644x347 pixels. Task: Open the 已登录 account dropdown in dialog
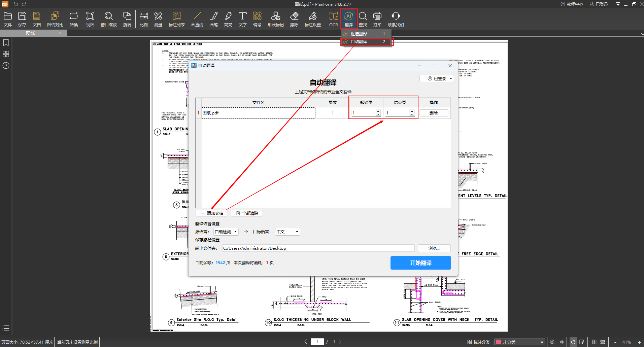tap(437, 78)
